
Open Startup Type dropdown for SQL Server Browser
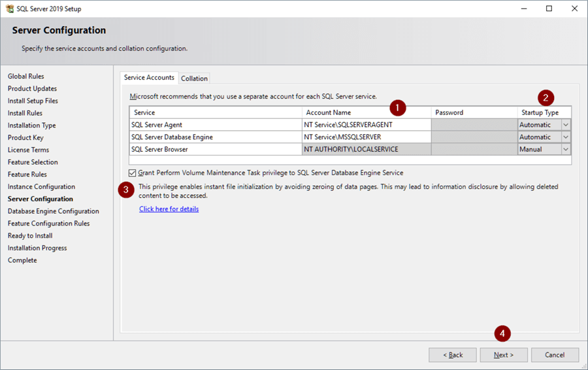[x=566, y=149]
